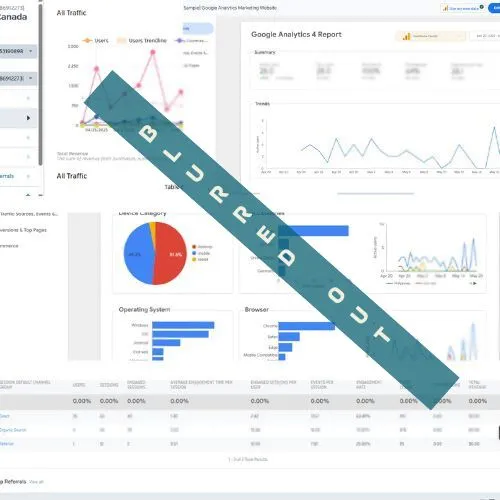Click View all next to Referrals
This screenshot has width=500, height=500.
pyautogui.click(x=36, y=482)
